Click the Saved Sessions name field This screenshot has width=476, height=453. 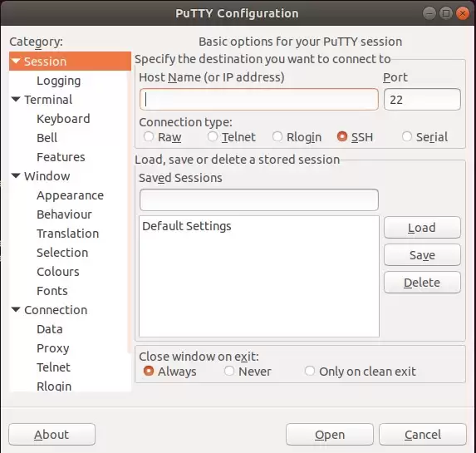pyautogui.click(x=259, y=200)
